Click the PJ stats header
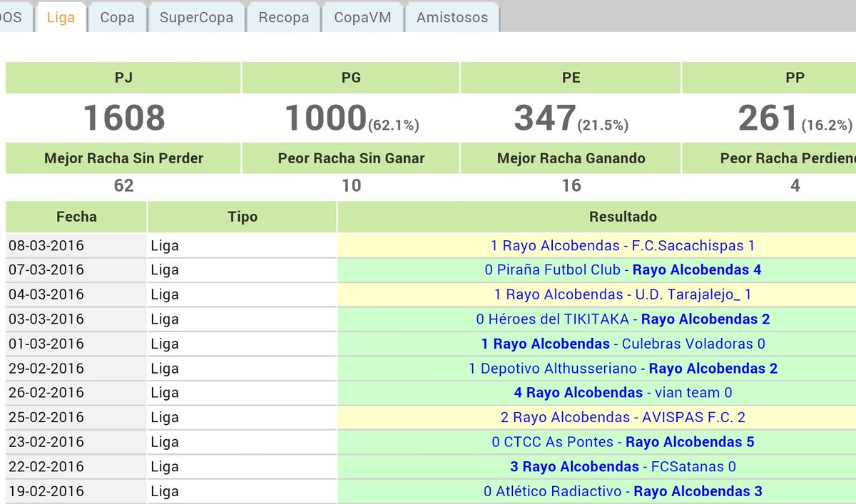The width and height of the screenshot is (856, 504). pyautogui.click(x=123, y=77)
